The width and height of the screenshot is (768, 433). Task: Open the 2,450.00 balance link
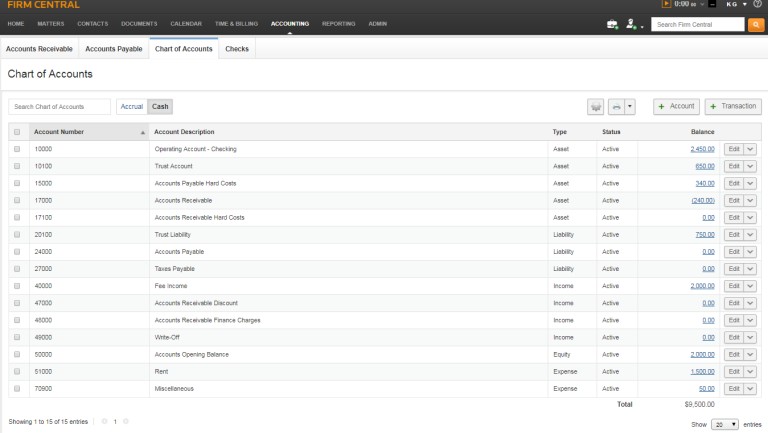point(702,149)
